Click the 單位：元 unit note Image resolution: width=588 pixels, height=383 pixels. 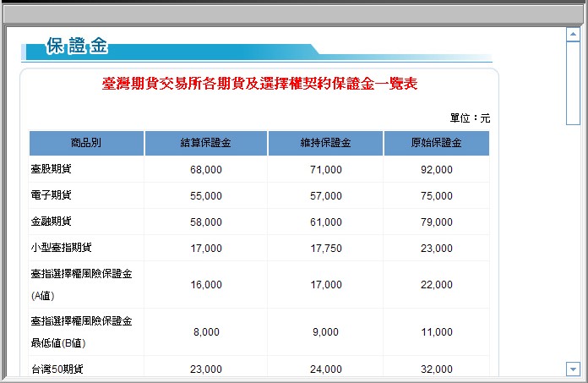470,118
